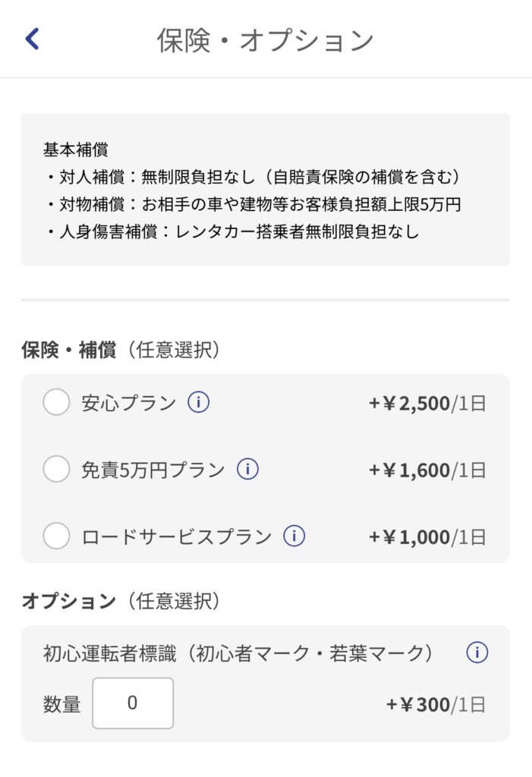
Task: Enable the ロードサービスプラン radio button
Action: [x=56, y=536]
